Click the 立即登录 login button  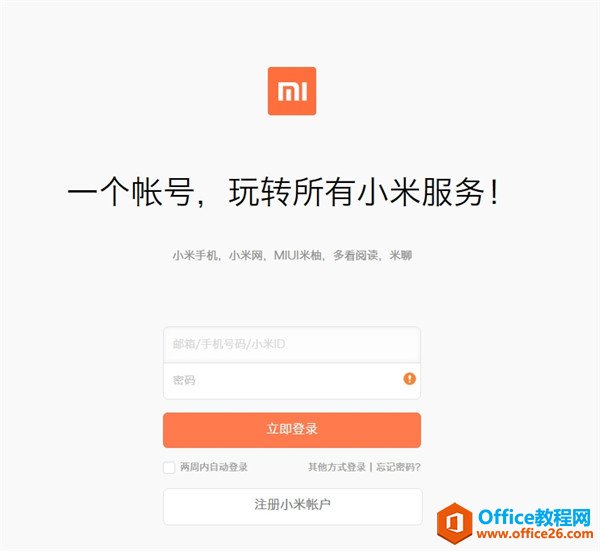point(292,430)
